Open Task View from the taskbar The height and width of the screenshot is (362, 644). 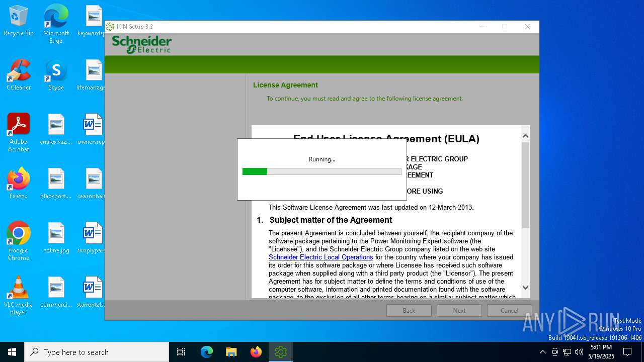[181, 352]
